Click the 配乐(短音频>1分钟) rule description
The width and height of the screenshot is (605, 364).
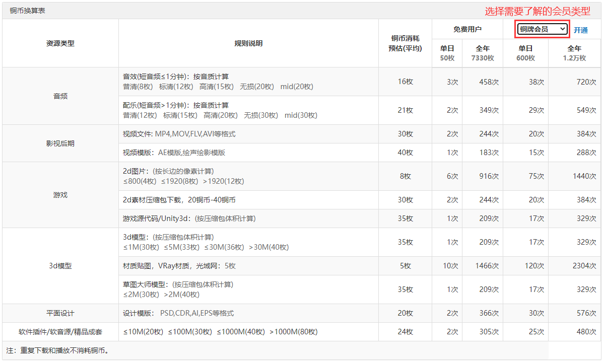[248, 110]
